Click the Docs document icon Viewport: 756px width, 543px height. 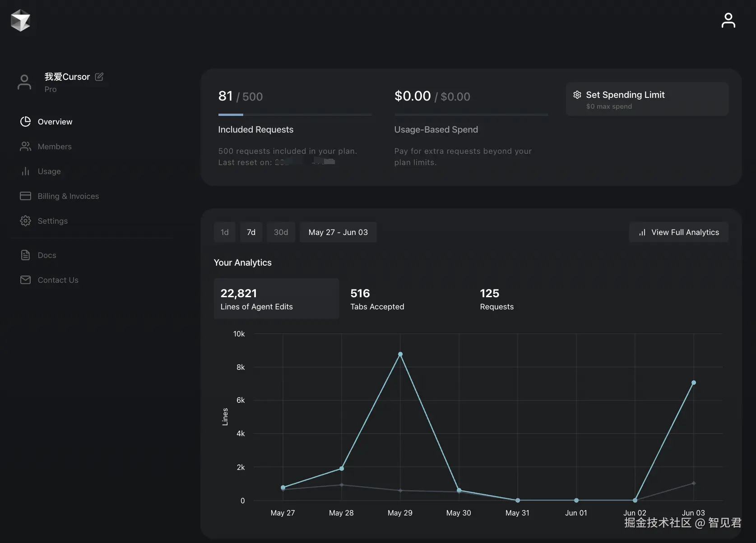[x=25, y=255]
